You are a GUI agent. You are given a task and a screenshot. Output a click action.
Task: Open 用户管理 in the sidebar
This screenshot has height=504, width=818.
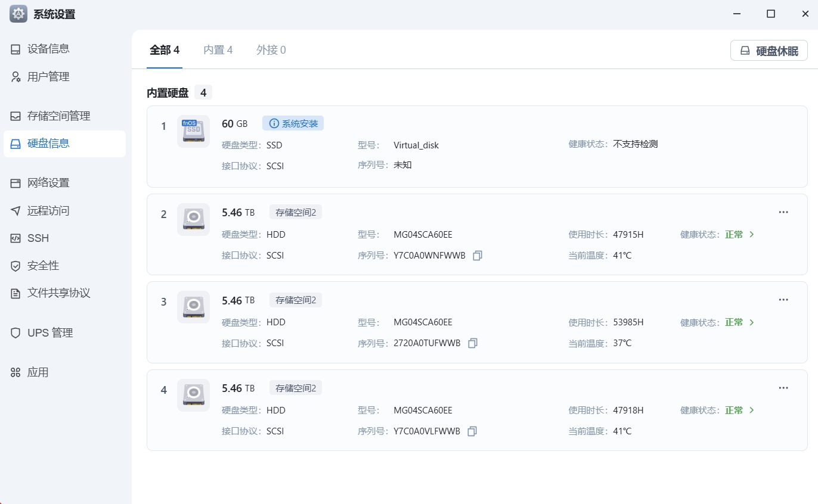click(x=64, y=76)
